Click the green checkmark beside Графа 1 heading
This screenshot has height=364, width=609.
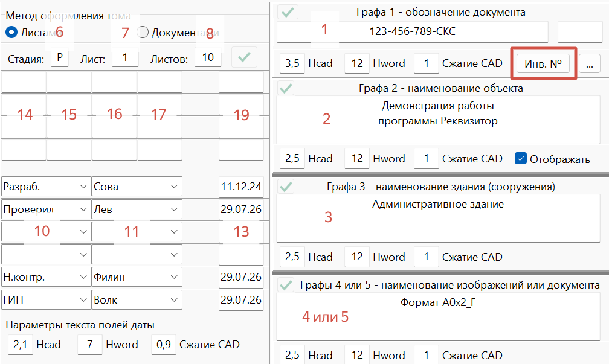[x=288, y=13]
